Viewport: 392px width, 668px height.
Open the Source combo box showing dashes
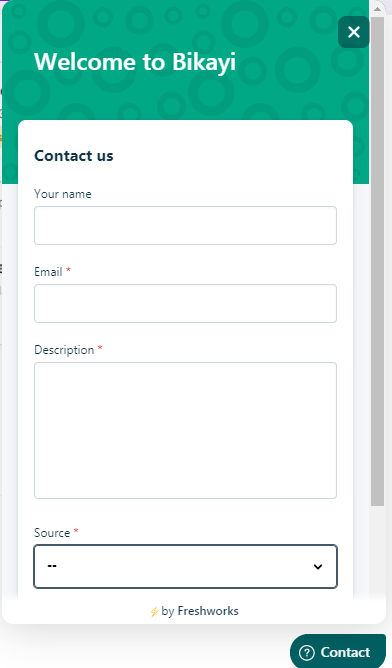(x=185, y=566)
